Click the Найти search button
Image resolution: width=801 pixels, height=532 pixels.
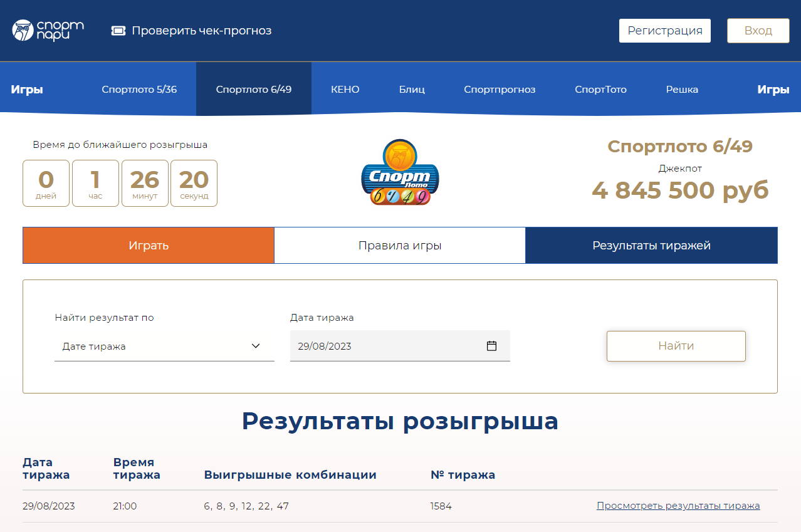[x=676, y=346]
